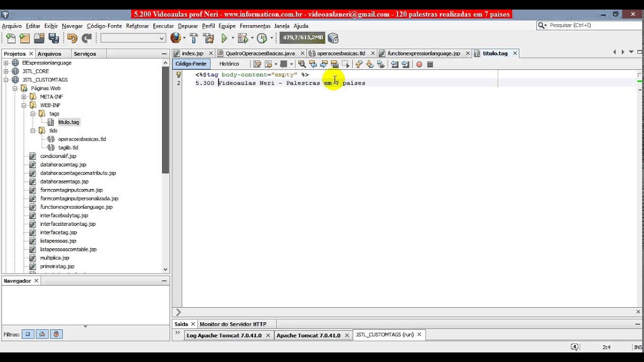Click the Profile Project clock icon

262,38
